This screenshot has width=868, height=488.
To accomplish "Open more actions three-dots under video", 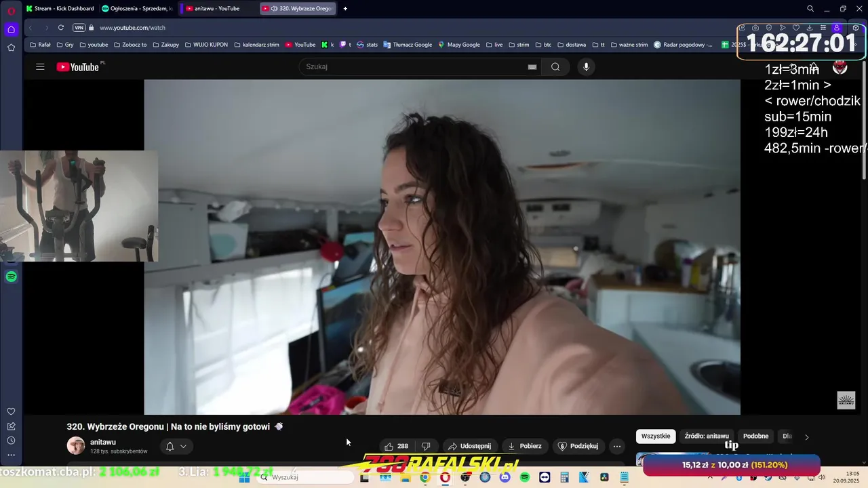I will tap(616, 446).
